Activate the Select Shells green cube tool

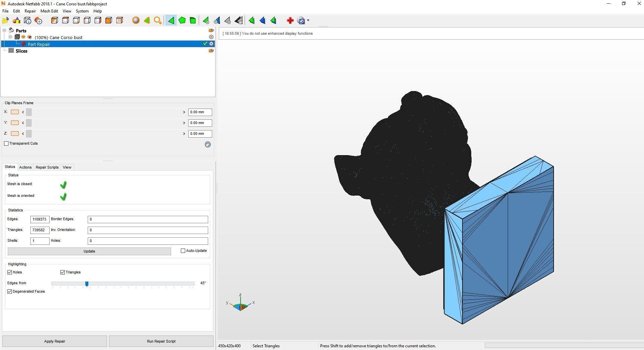point(193,21)
